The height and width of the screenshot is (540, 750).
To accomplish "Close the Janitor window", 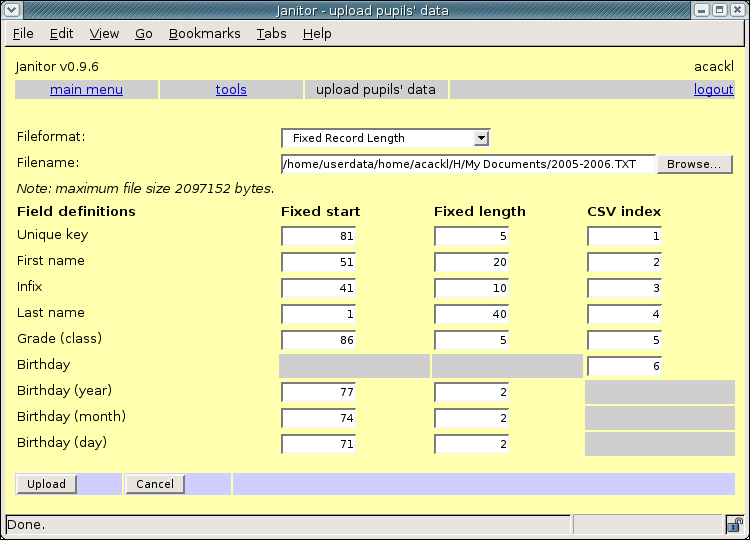I will tap(738, 10).
